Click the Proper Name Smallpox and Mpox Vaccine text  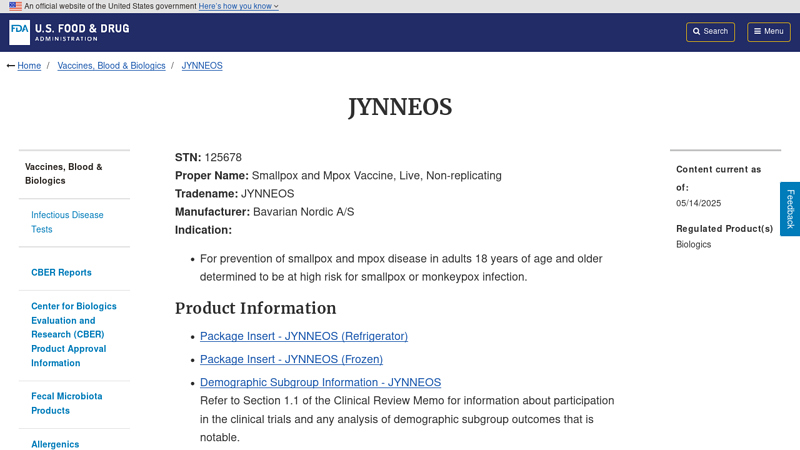[377, 176]
